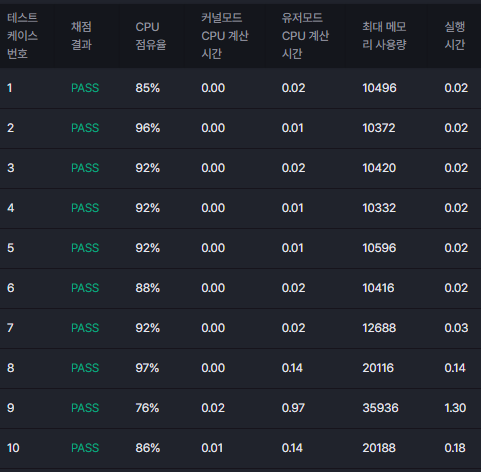Click the 97% CPU usage value
Screen dimensions: 481x472
(147, 368)
